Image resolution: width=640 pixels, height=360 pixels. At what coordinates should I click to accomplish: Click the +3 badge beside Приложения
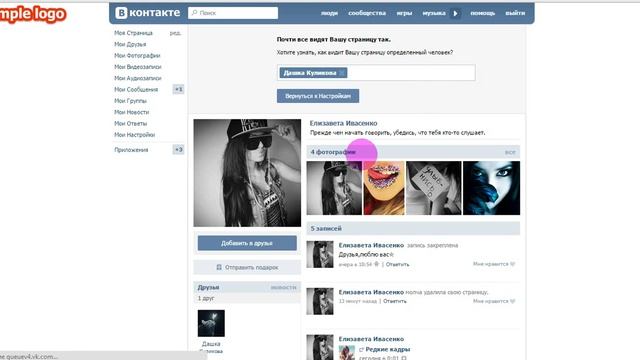178,150
